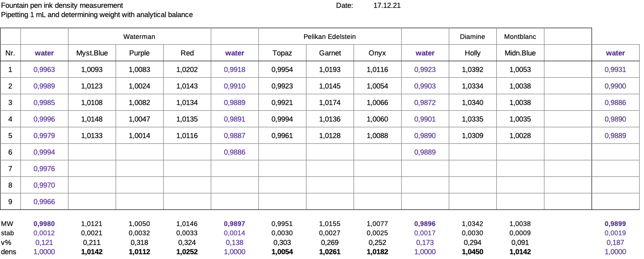Screen dimensions: 644x259
Task: Select the Holly density value 1,0450
Action: (x=473, y=252)
